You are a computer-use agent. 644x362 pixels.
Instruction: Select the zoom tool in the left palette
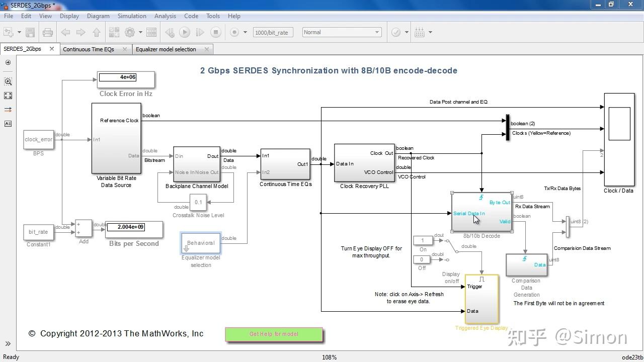click(8, 81)
